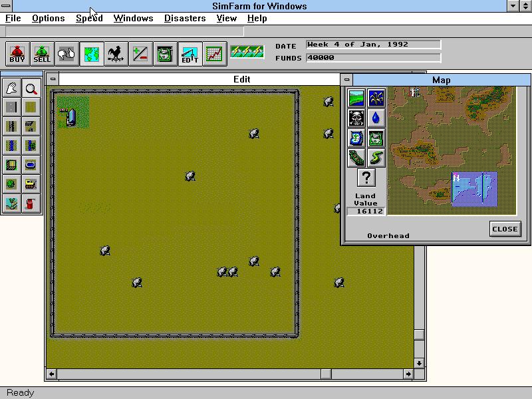Open the Map window control menu box
The width and height of the screenshot is (532, 399).
pyautogui.click(x=346, y=80)
